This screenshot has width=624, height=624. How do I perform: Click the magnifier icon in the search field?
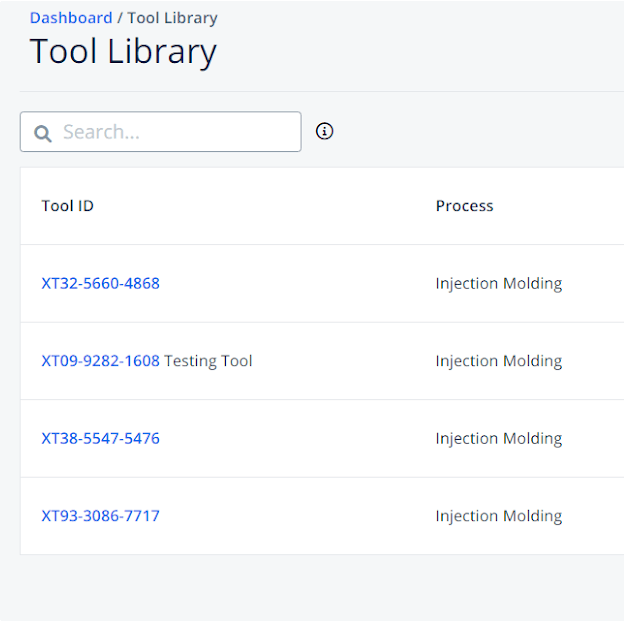(x=43, y=133)
